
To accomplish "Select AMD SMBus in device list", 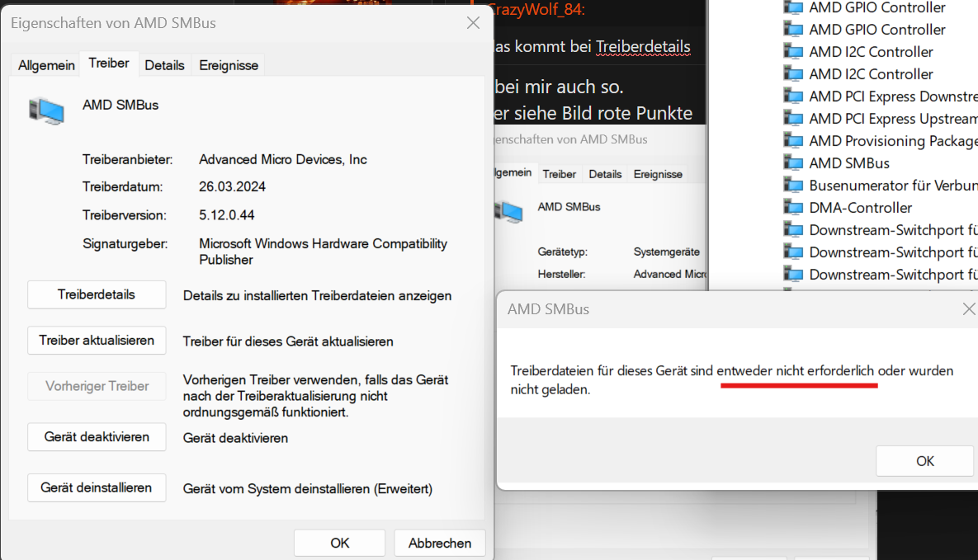I will 849,163.
